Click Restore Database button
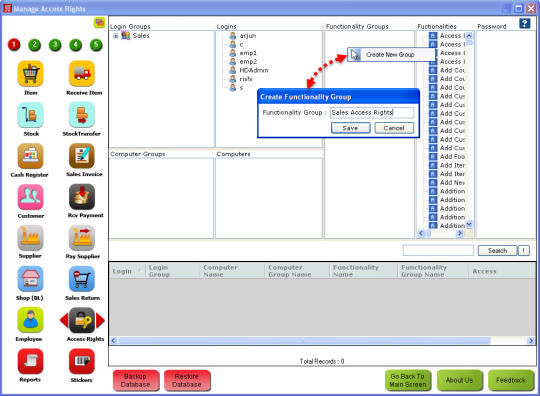Image resolution: width=540 pixels, height=396 pixels. (x=187, y=380)
